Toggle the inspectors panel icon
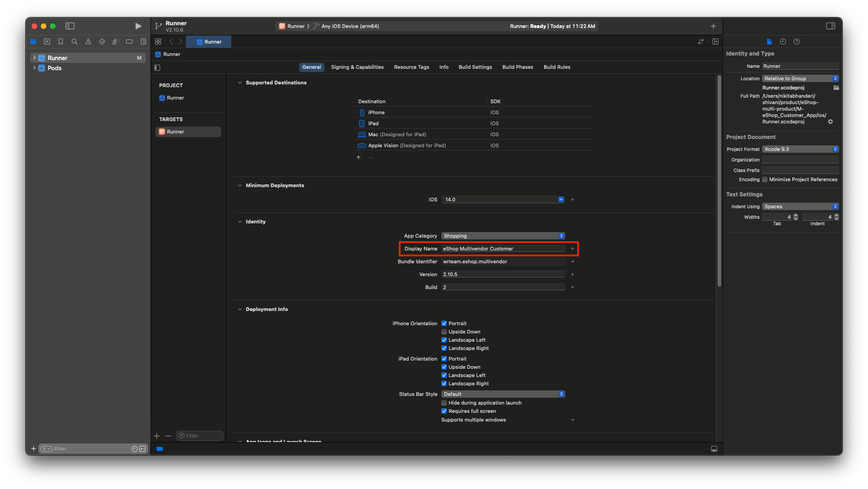 click(830, 26)
